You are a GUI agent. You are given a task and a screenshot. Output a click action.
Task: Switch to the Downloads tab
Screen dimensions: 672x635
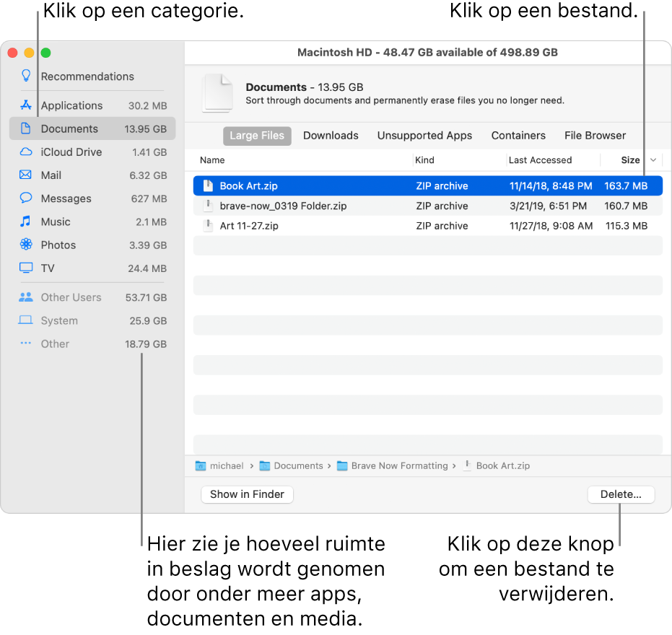pos(331,136)
